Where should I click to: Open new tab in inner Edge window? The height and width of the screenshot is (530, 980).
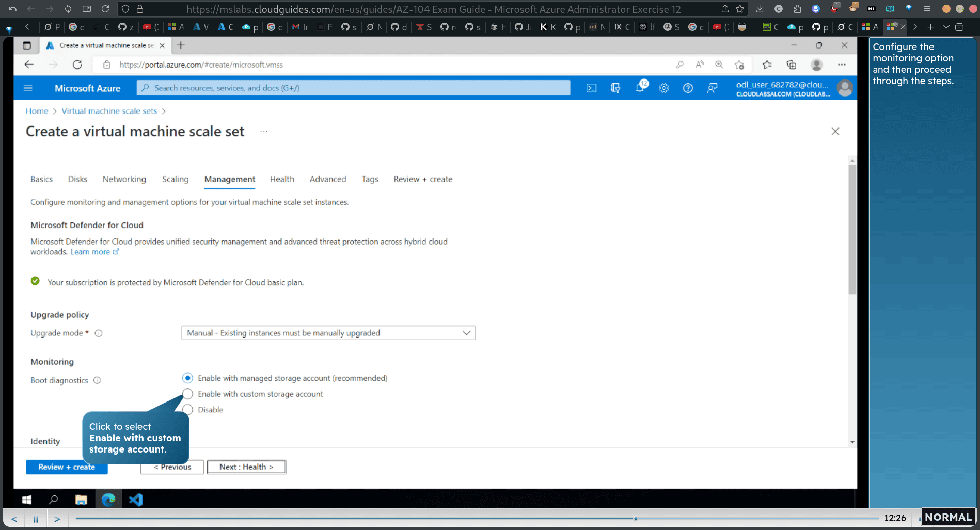pos(181,45)
